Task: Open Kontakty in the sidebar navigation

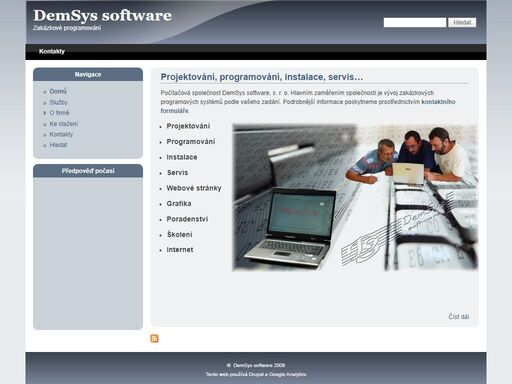Action: [x=61, y=134]
